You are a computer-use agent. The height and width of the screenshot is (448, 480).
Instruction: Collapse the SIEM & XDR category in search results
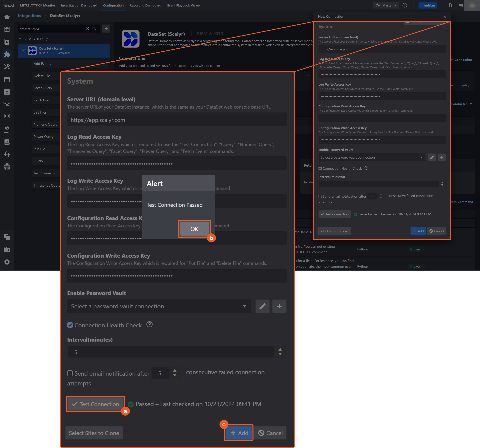[20, 39]
